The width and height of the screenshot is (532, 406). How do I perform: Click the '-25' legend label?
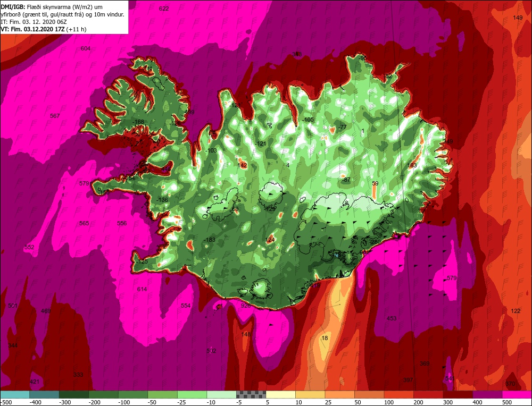tap(182, 402)
